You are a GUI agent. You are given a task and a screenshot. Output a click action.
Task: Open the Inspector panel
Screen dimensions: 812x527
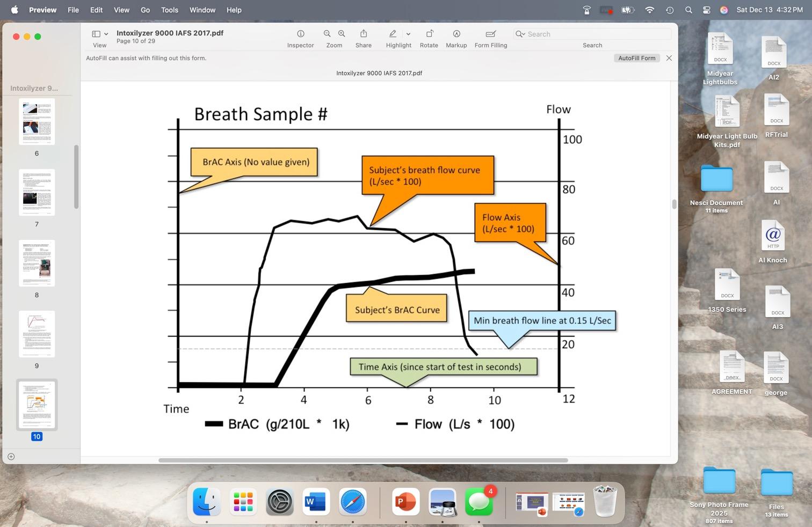pos(300,34)
